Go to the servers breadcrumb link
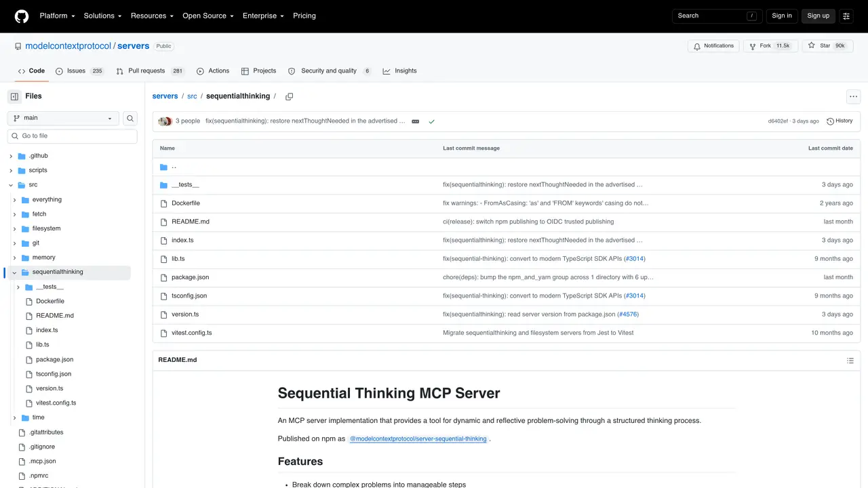This screenshot has width=868, height=488. coord(165,96)
